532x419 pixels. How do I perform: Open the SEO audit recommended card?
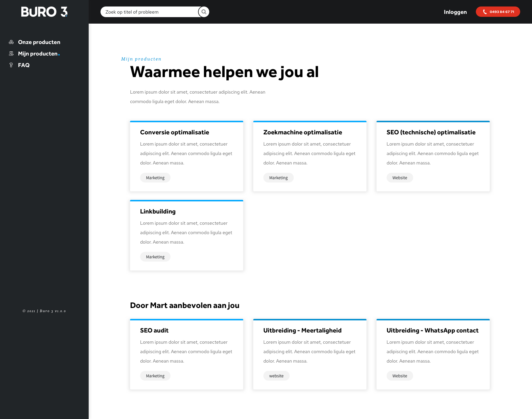186,354
